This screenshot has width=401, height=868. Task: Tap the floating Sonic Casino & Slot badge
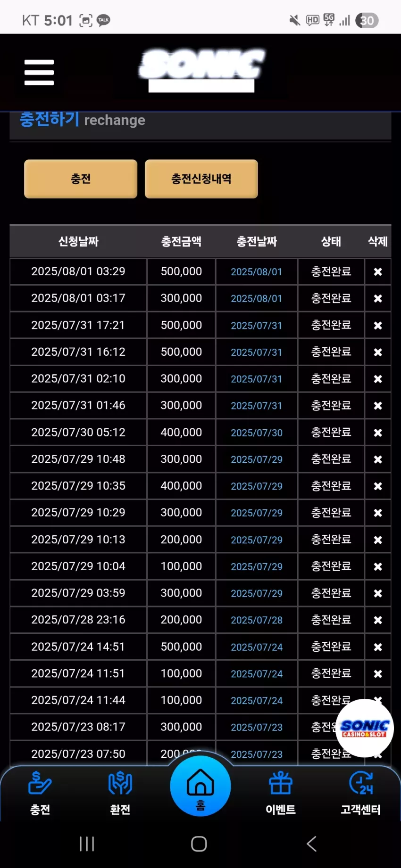tap(364, 729)
